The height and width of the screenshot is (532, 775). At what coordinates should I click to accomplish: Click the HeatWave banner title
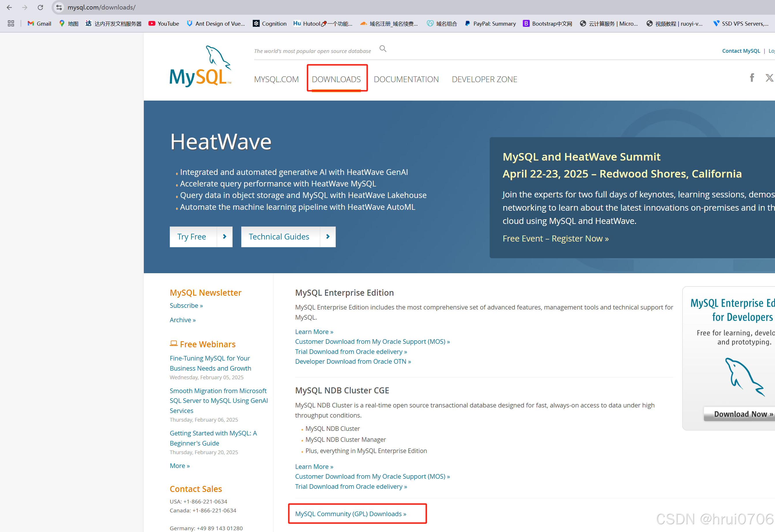(x=221, y=142)
